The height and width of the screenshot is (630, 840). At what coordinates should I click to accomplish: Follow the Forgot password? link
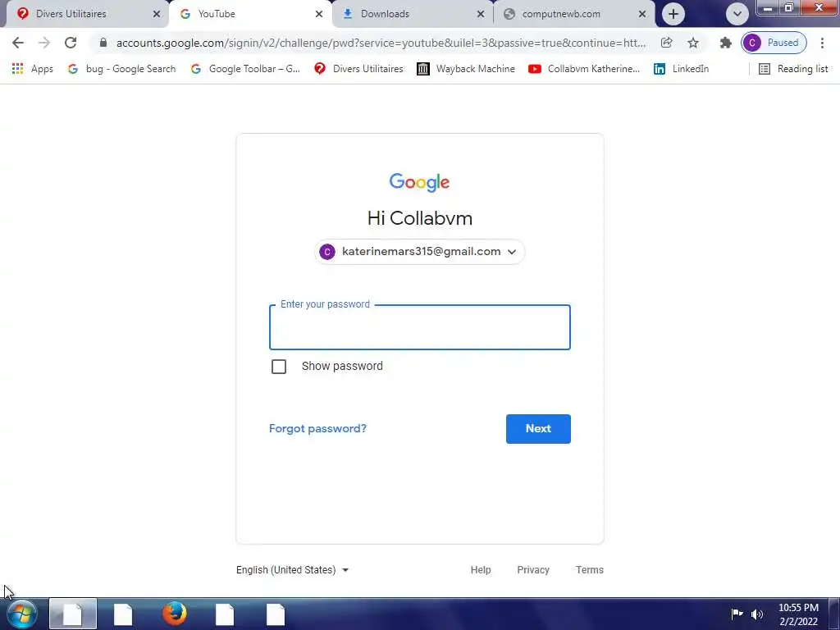point(317,428)
